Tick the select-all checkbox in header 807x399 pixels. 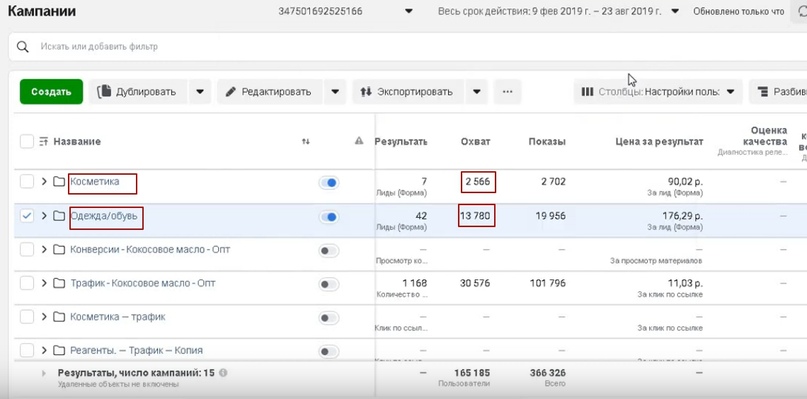27,141
